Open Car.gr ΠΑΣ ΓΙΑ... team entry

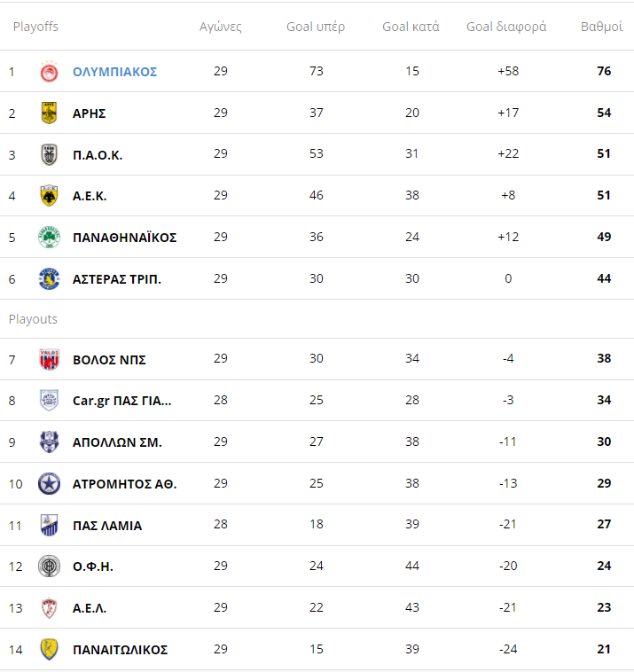[122, 401]
